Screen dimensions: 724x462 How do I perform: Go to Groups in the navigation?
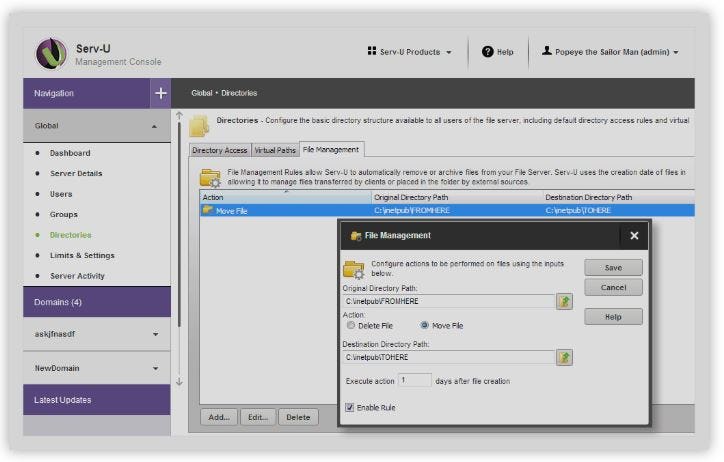click(x=64, y=214)
